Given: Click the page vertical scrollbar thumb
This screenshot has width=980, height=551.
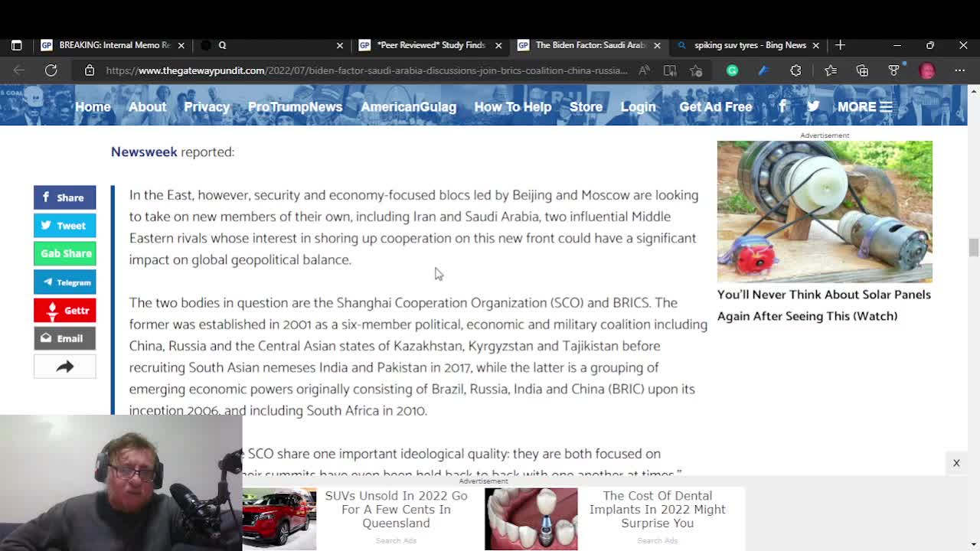Looking at the screenshot, I should pos(973,248).
